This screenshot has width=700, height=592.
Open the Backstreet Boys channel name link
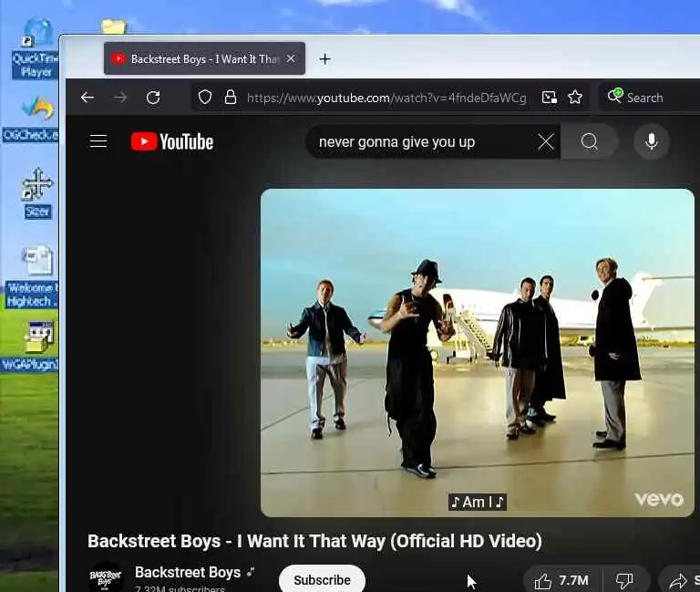[188, 572]
